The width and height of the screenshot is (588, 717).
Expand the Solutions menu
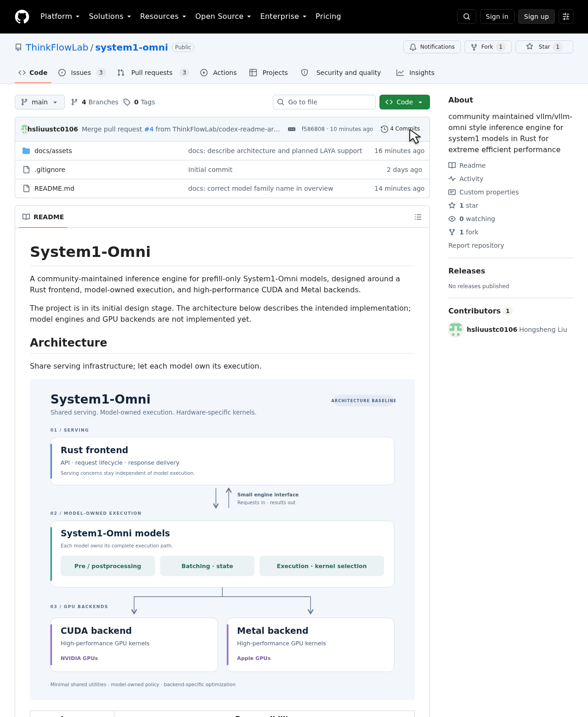point(110,17)
